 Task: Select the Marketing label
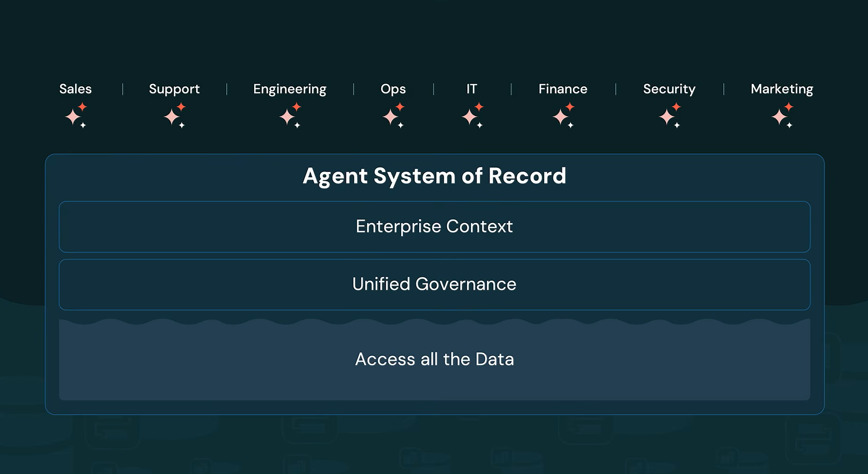click(x=782, y=89)
